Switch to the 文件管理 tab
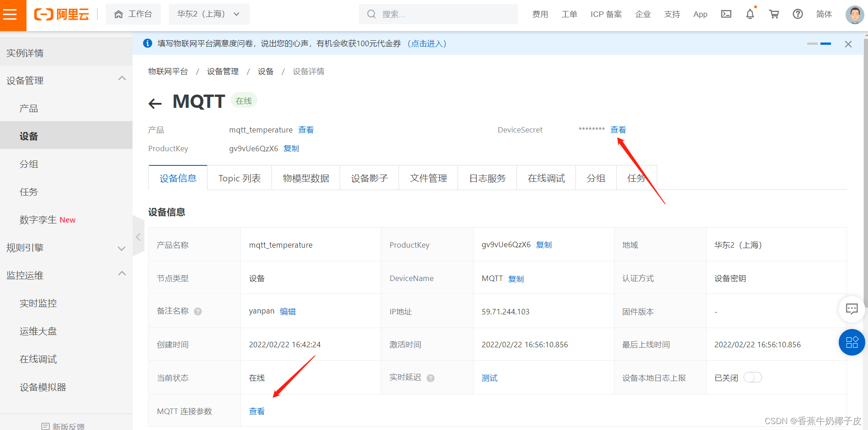This screenshot has height=430, width=868. point(428,178)
